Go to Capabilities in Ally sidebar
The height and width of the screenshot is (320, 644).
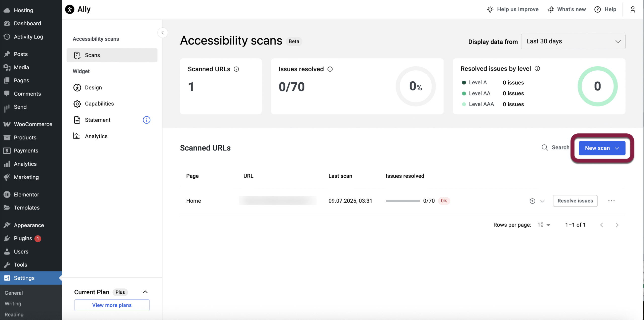tap(99, 104)
